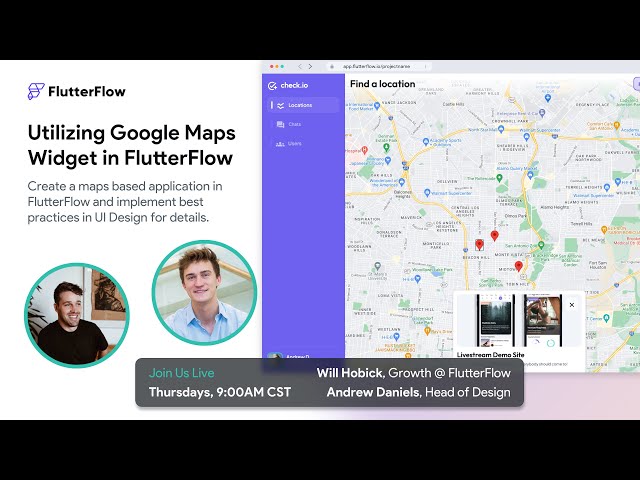640x480 pixels.
Task: Click the FlutterFlow logo icon
Action: point(36,91)
